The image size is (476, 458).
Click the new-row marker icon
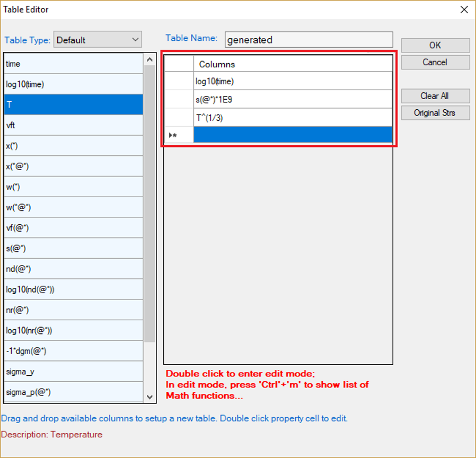point(173,136)
